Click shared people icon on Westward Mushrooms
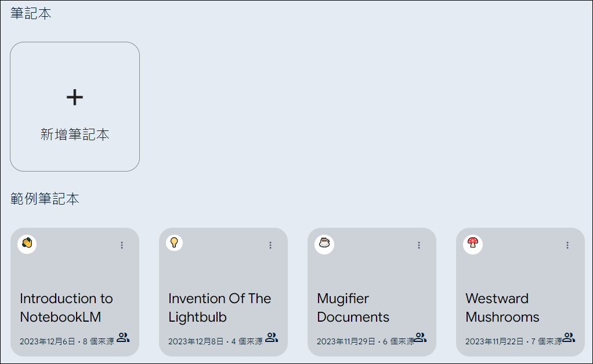Image resolution: width=593 pixels, height=364 pixels. pyautogui.click(x=569, y=337)
